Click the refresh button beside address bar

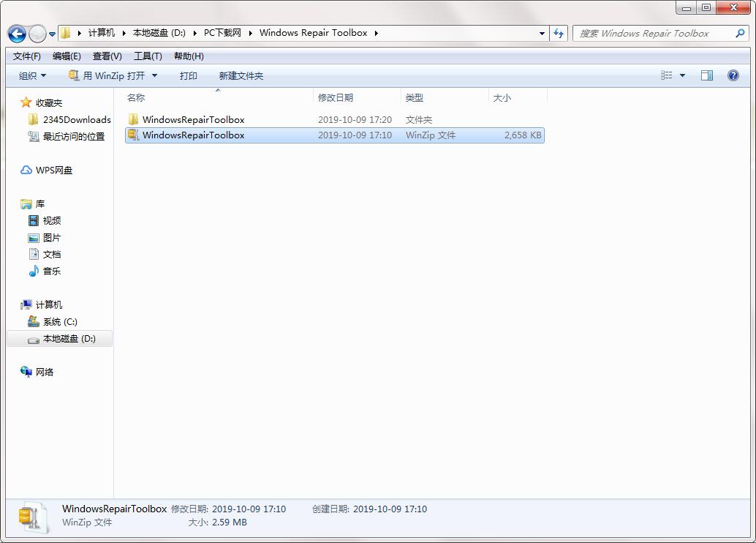coord(559,34)
